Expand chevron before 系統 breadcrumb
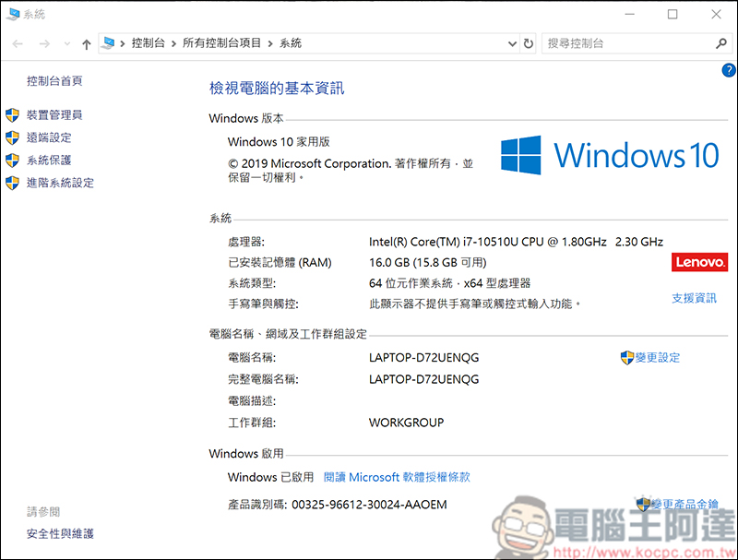The height and width of the screenshot is (560, 738). tap(270, 43)
